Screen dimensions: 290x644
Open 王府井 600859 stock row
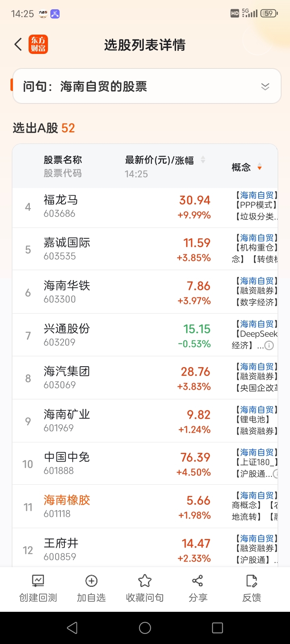(145, 548)
